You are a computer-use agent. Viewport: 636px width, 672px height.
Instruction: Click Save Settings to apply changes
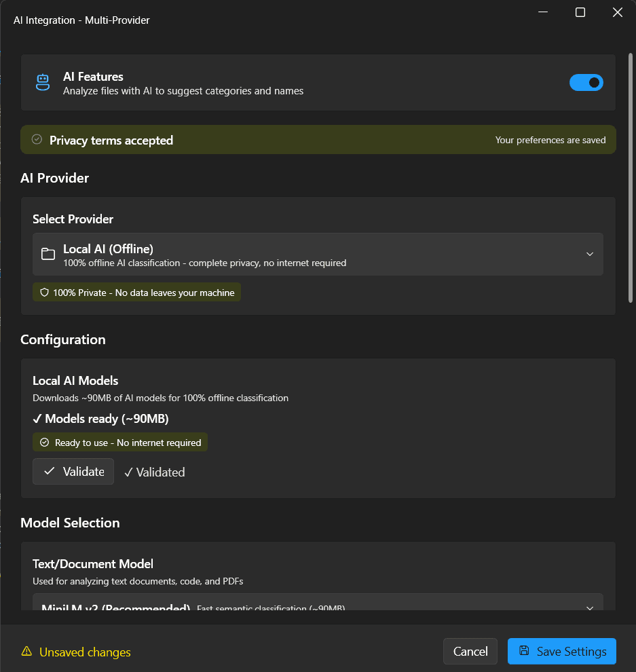pyautogui.click(x=561, y=651)
